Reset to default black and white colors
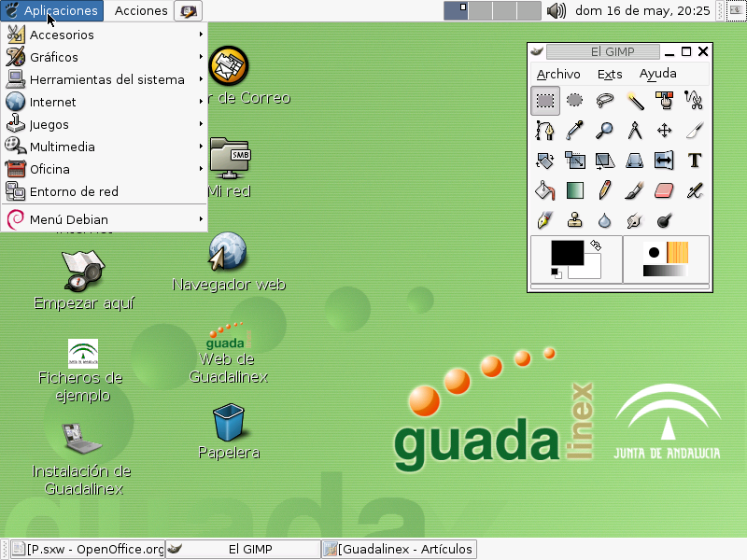The width and height of the screenshot is (747, 560). (556, 273)
